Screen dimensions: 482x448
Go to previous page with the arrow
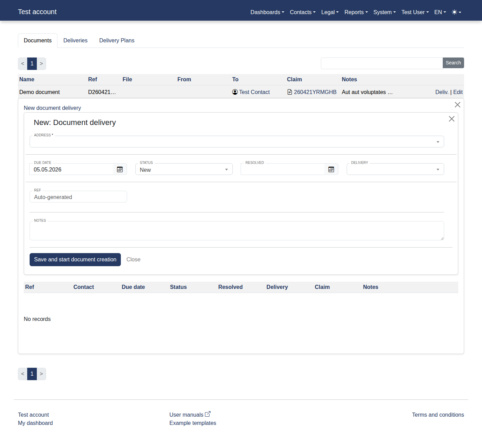click(x=22, y=64)
